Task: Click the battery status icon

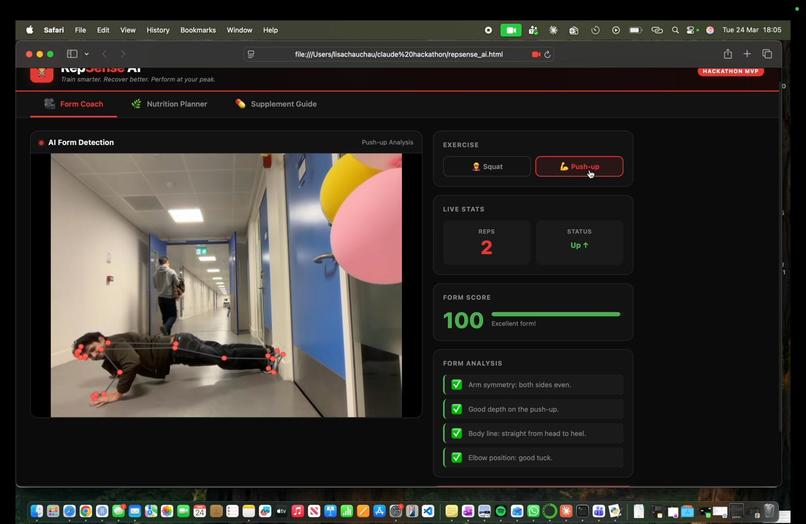Action: (x=636, y=30)
